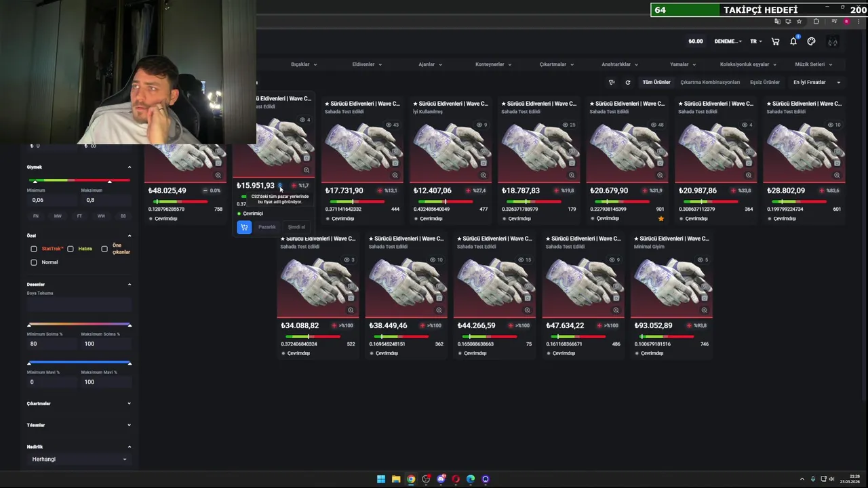The height and width of the screenshot is (488, 868).
Task: Add the ₺15.951,93 gloves to cart
Action: 244,227
